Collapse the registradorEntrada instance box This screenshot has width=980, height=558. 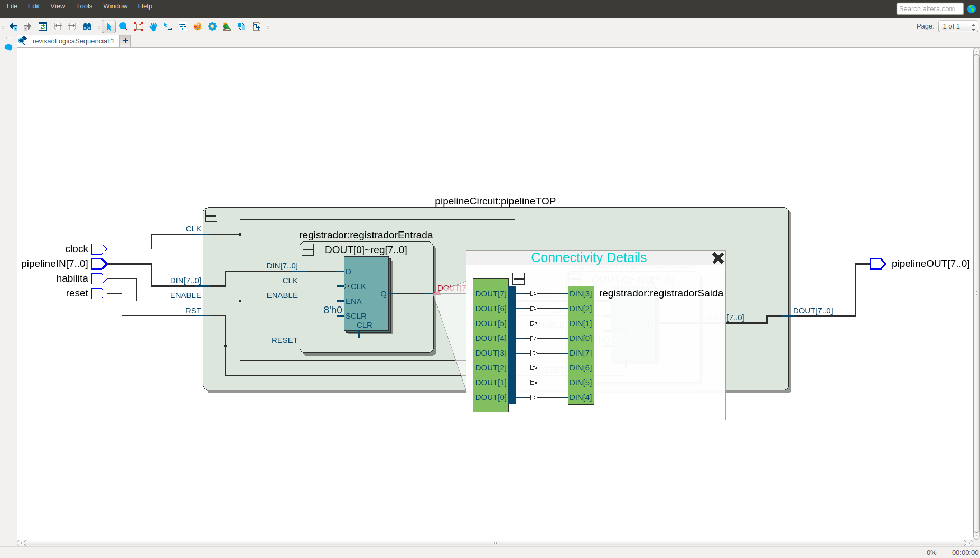307,250
